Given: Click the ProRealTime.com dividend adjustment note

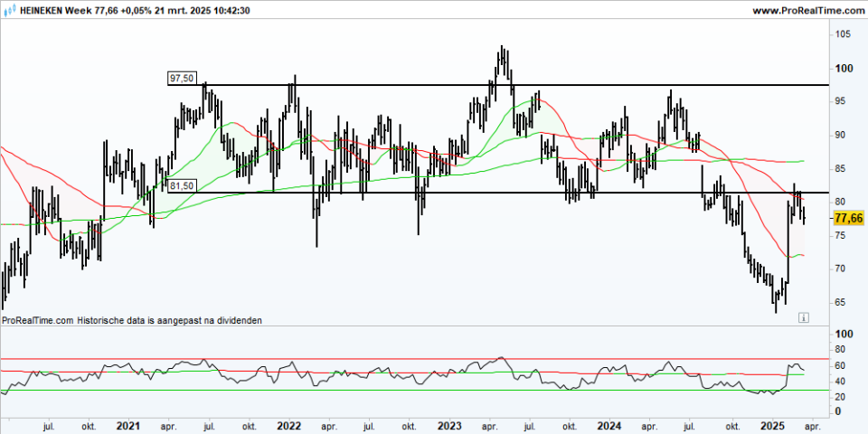Looking at the screenshot, I should (132, 320).
